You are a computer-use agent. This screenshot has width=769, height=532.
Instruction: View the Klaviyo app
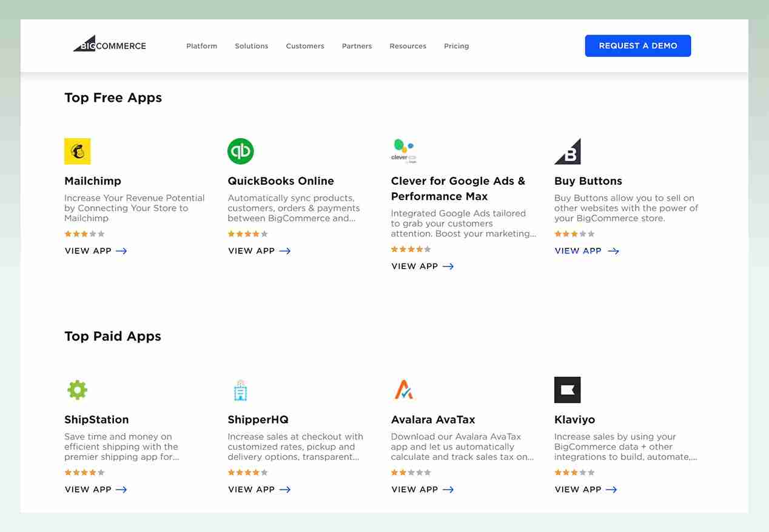coord(586,490)
